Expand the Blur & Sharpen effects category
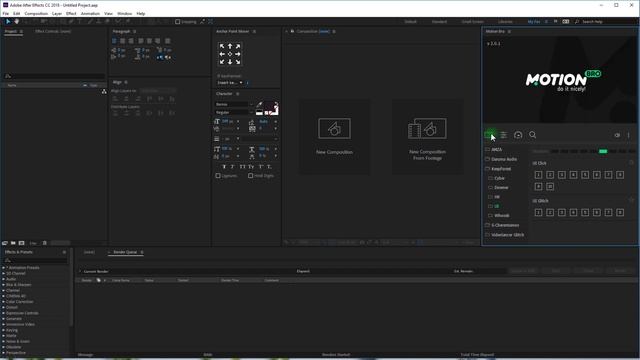This screenshot has width=640, height=360. click(4, 285)
